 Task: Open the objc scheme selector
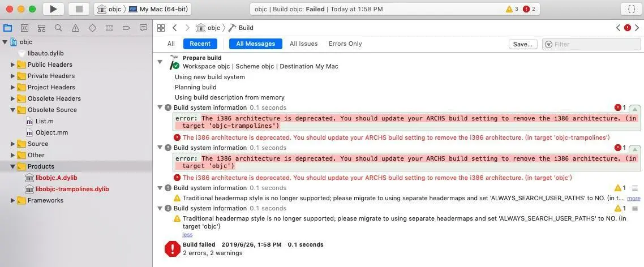[109, 9]
